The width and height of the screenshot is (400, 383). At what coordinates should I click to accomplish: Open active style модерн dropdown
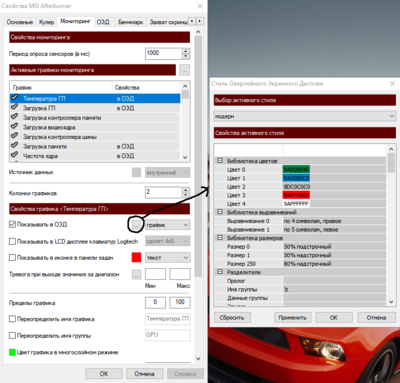[305, 116]
